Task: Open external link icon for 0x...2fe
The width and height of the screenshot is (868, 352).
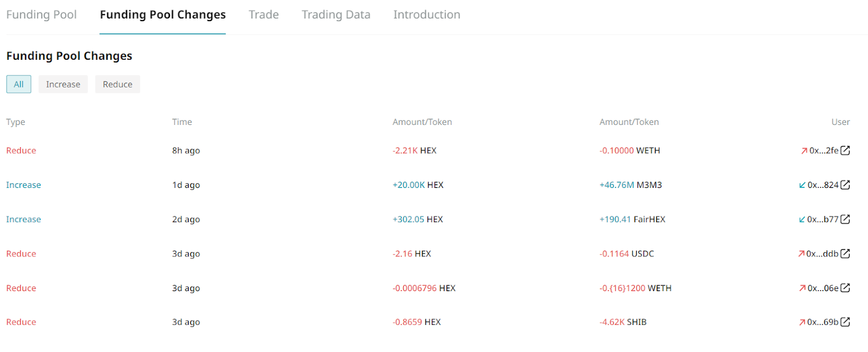Action: [845, 150]
